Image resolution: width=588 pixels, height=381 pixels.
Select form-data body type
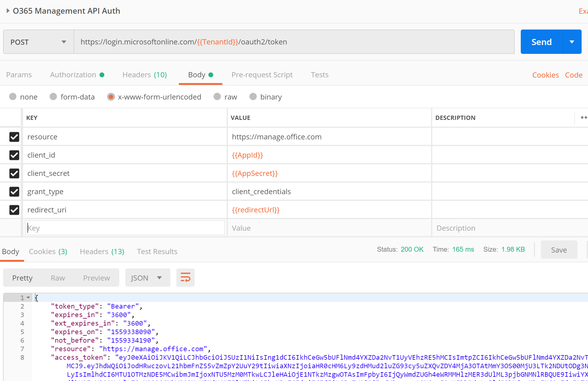pos(54,97)
